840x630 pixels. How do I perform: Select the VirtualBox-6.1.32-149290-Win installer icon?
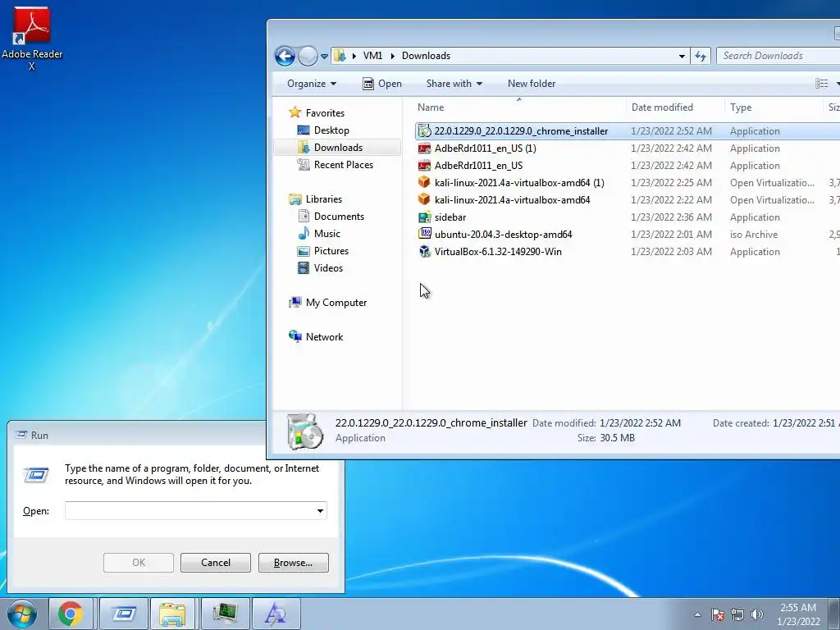[424, 251]
